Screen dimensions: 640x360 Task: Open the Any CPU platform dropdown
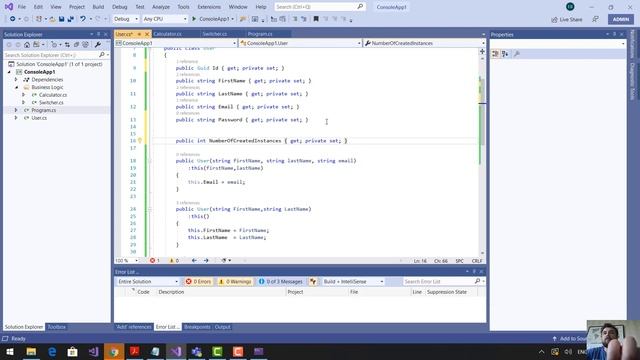point(164,19)
